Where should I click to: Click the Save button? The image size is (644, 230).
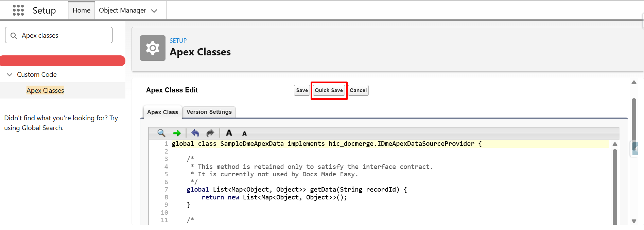point(302,90)
